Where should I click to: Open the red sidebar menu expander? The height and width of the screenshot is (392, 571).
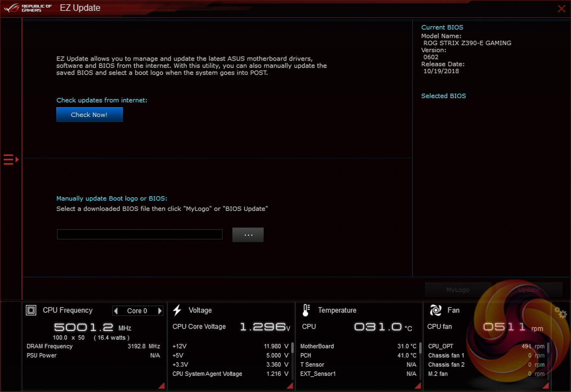pyautogui.click(x=11, y=159)
